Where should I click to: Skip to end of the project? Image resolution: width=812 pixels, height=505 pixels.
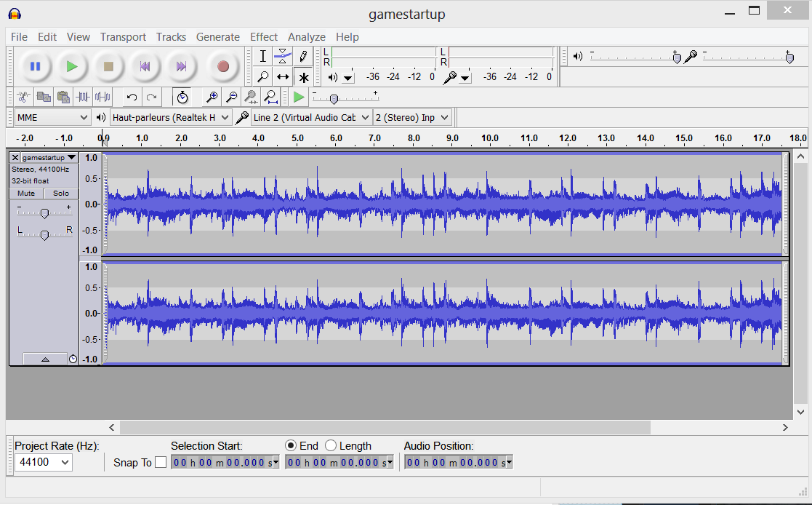pyautogui.click(x=181, y=66)
